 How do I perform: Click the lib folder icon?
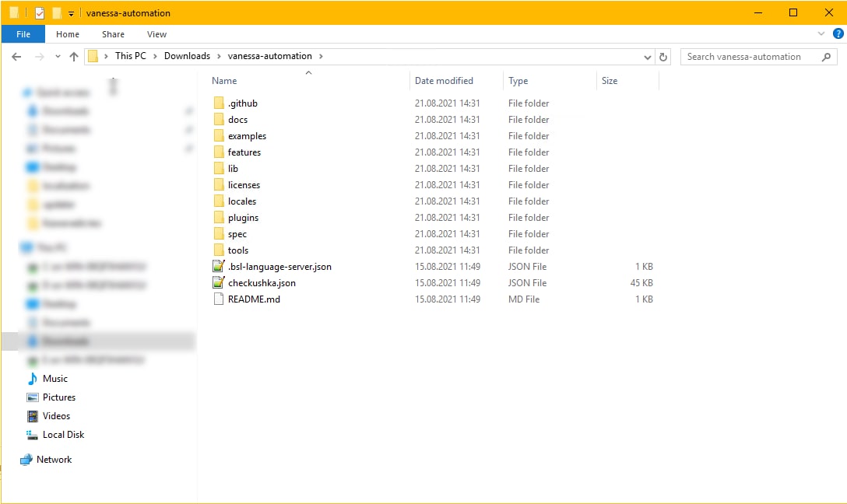(x=219, y=168)
